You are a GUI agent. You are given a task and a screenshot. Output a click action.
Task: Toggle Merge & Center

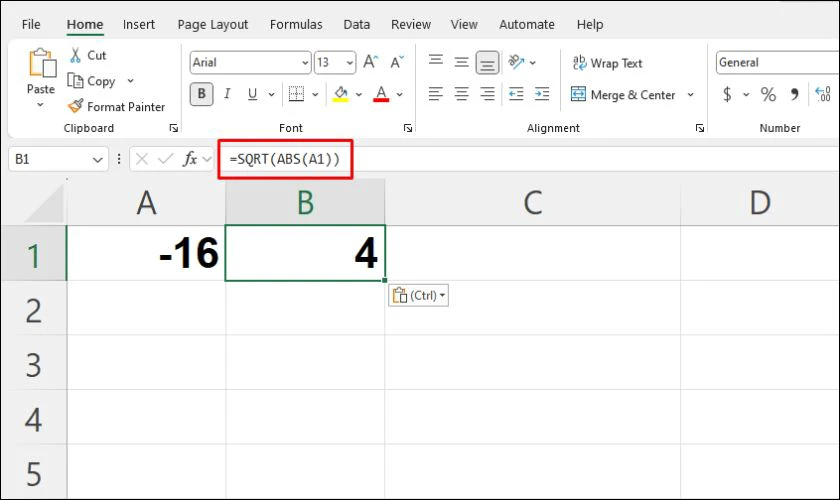point(622,95)
